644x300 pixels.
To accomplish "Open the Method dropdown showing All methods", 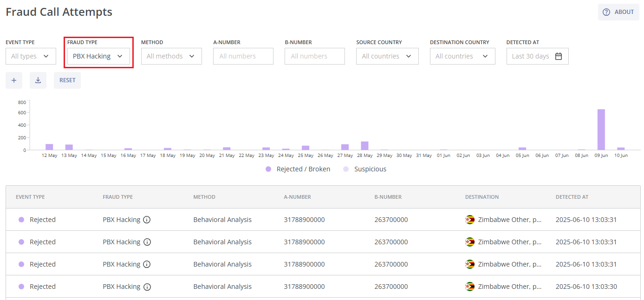I will (x=171, y=56).
